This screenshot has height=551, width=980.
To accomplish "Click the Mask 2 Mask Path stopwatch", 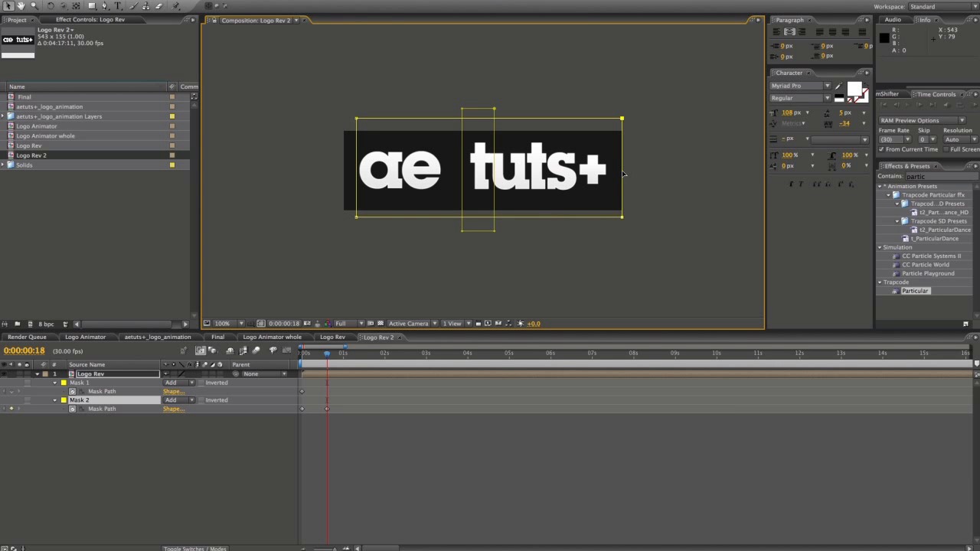I will pyautogui.click(x=72, y=409).
